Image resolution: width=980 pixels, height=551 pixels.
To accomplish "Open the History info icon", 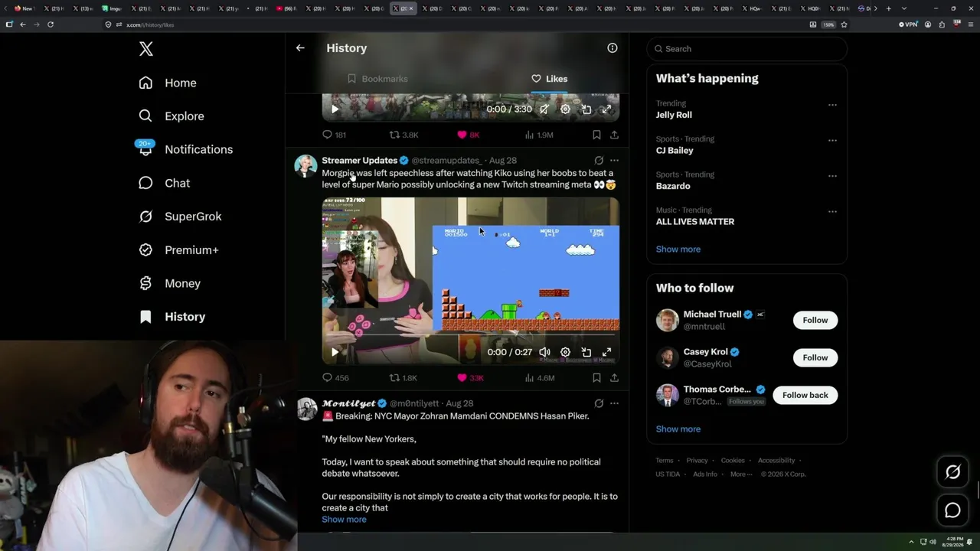I will (612, 47).
